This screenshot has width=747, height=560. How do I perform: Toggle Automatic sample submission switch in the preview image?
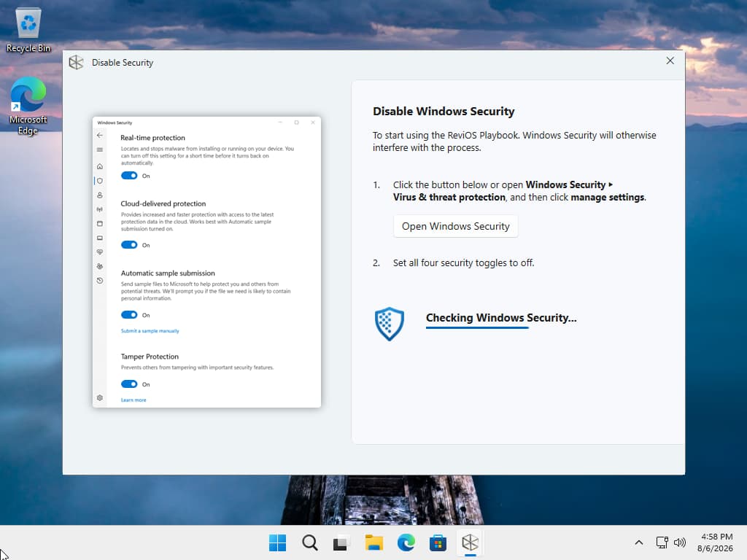pos(128,315)
